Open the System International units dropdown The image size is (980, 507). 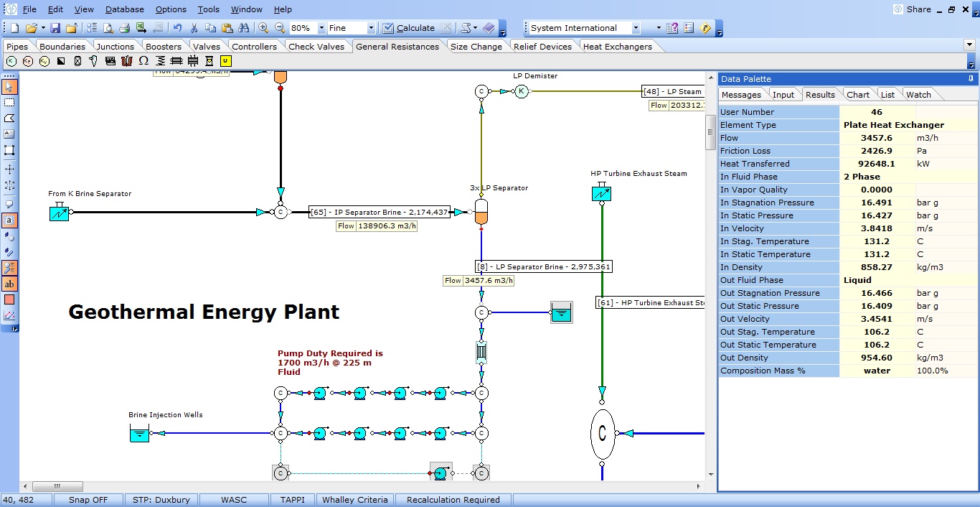click(x=636, y=28)
